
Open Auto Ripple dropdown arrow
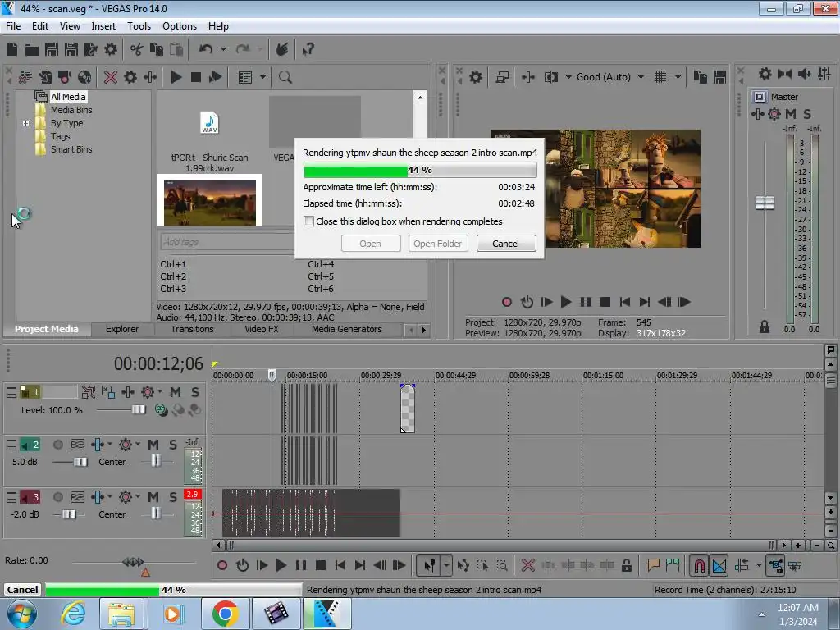click(x=759, y=565)
